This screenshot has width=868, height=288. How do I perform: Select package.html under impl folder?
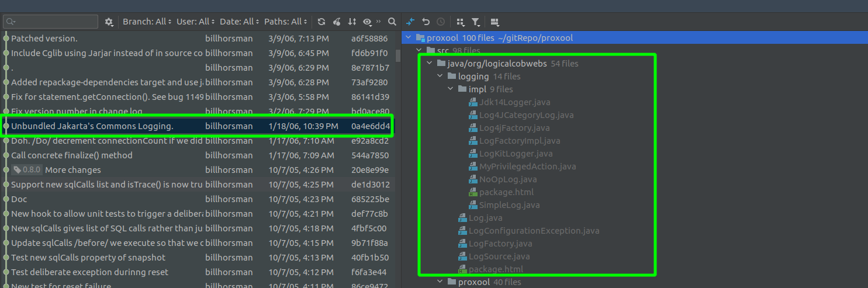[506, 192]
